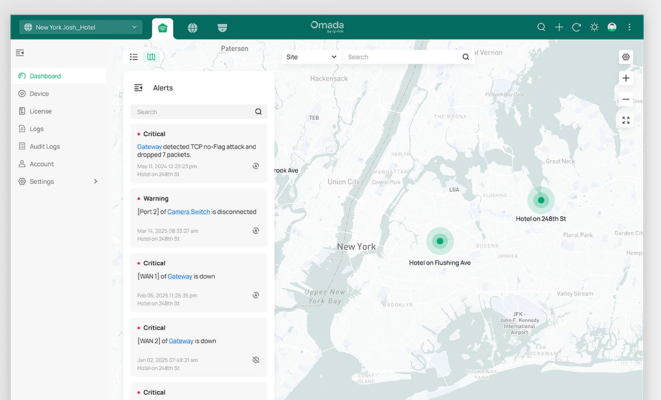This screenshot has height=400, width=661.
Task: Click the refresh icon in top bar
Action: point(576,28)
